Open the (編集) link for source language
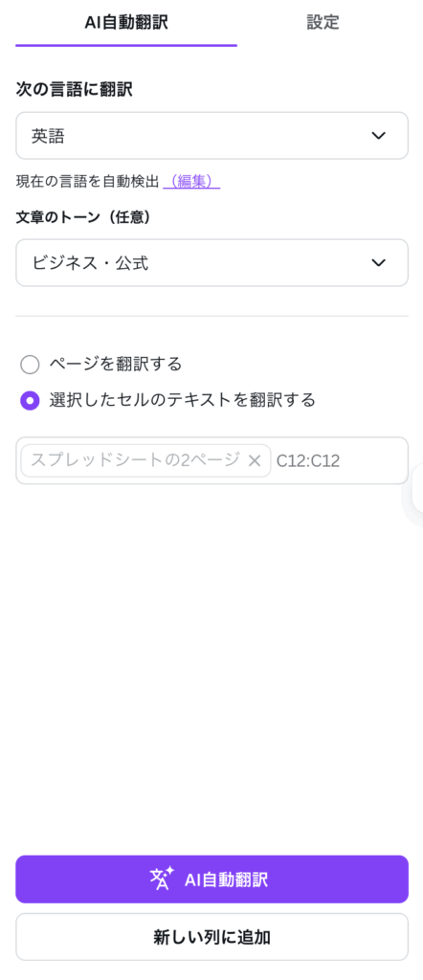The height and width of the screenshot is (980, 423). (191, 181)
